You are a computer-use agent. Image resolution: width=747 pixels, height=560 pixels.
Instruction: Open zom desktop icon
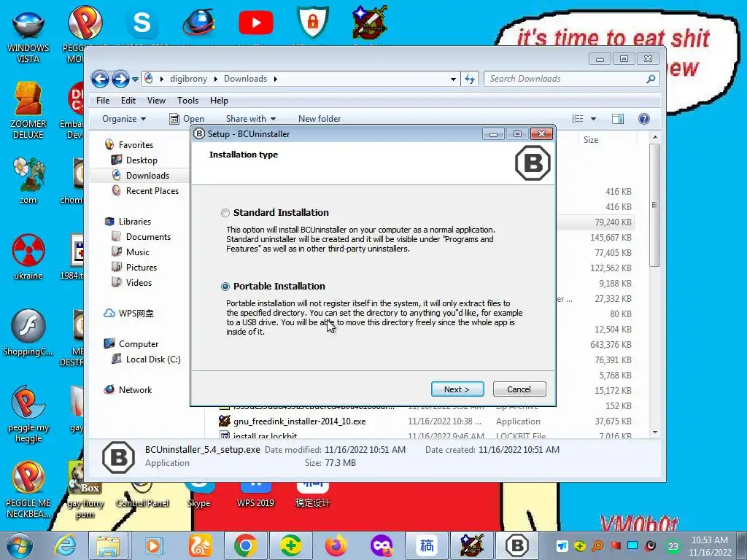(28, 181)
